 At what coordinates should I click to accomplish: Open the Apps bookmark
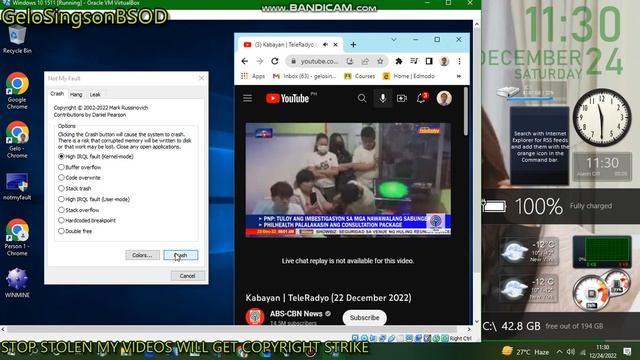click(x=253, y=76)
